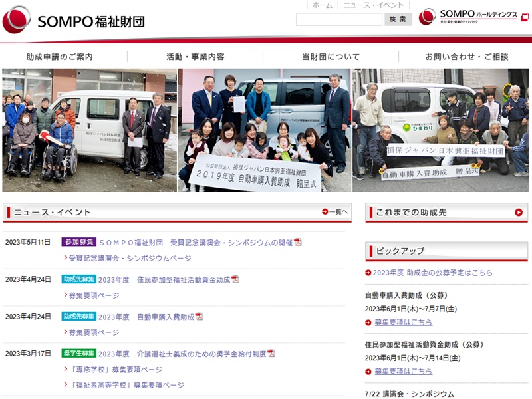
Task: Click the 参加募集 purple tag
Action: coord(78,242)
